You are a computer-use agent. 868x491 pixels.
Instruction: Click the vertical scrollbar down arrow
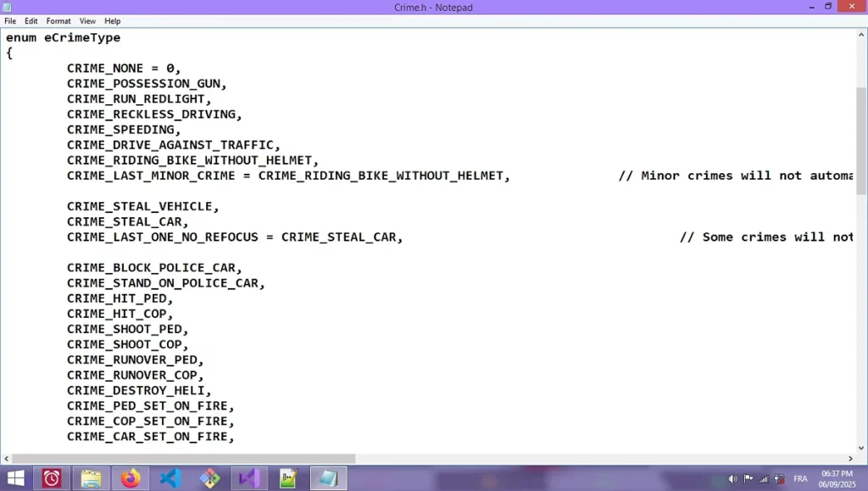click(861, 447)
